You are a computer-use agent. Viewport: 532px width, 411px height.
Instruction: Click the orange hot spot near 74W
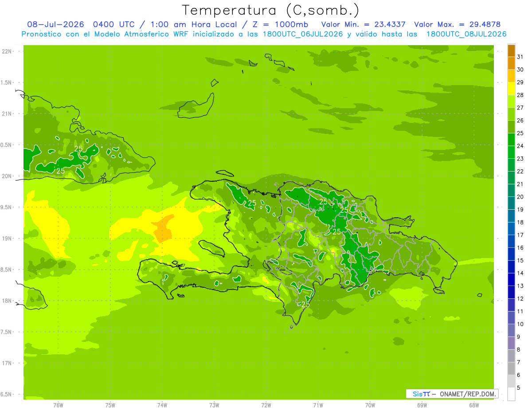pyautogui.click(x=162, y=228)
